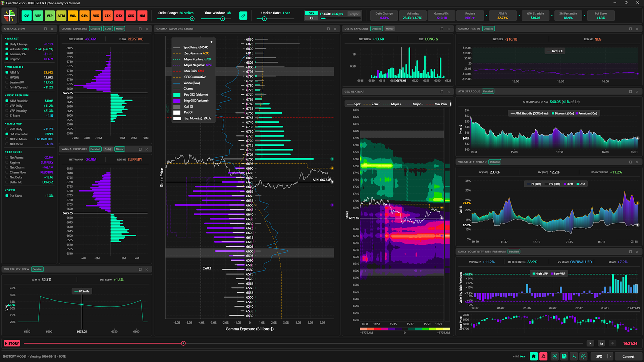Take a screenshot with camera icon

(554, 356)
